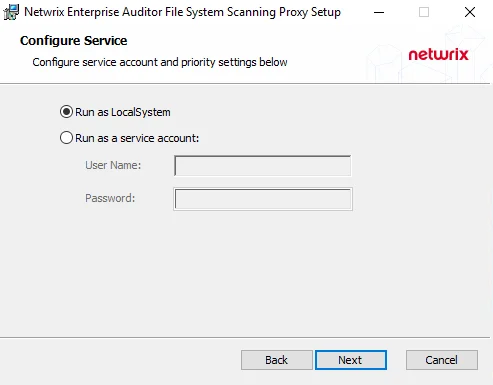Screen dimensions: 493x385
Task: Click the installer icon in title bar
Action: coord(11,12)
